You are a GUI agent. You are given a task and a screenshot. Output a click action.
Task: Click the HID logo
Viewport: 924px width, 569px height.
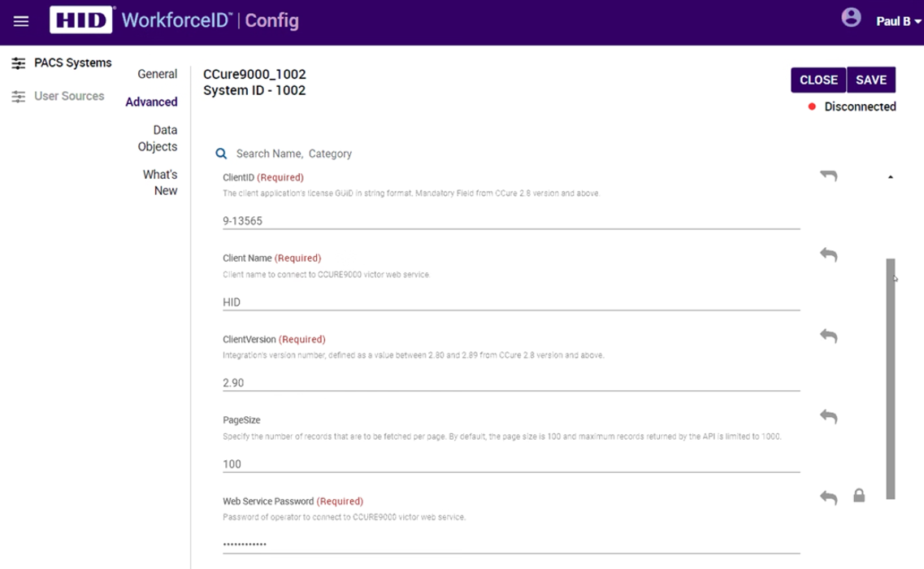80,20
